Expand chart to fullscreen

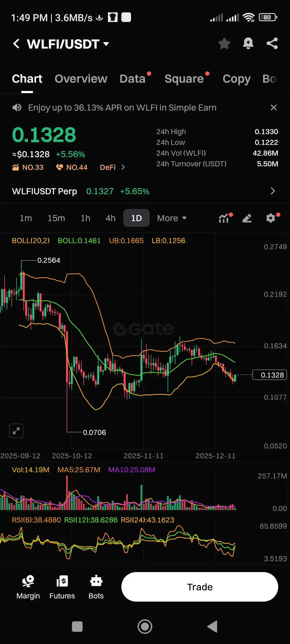tap(16, 431)
